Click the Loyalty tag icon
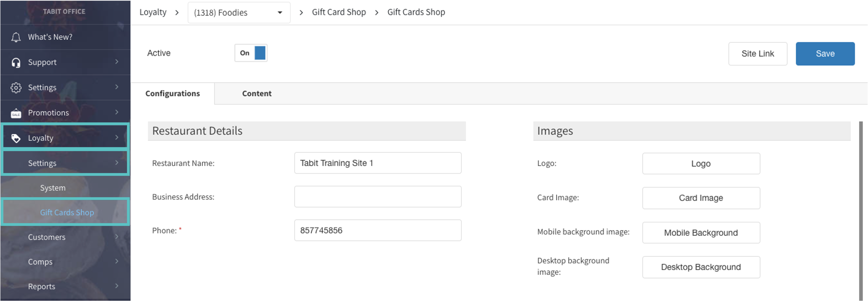The image size is (868, 301). click(x=16, y=138)
